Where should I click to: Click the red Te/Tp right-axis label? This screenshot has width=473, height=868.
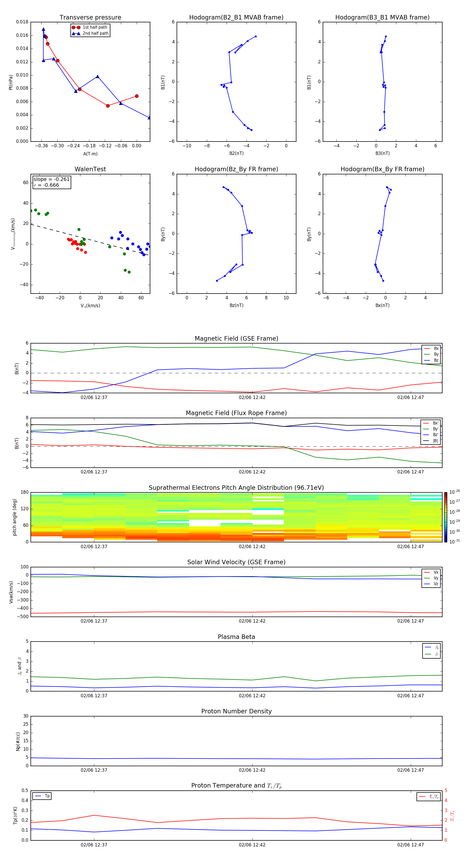(453, 815)
